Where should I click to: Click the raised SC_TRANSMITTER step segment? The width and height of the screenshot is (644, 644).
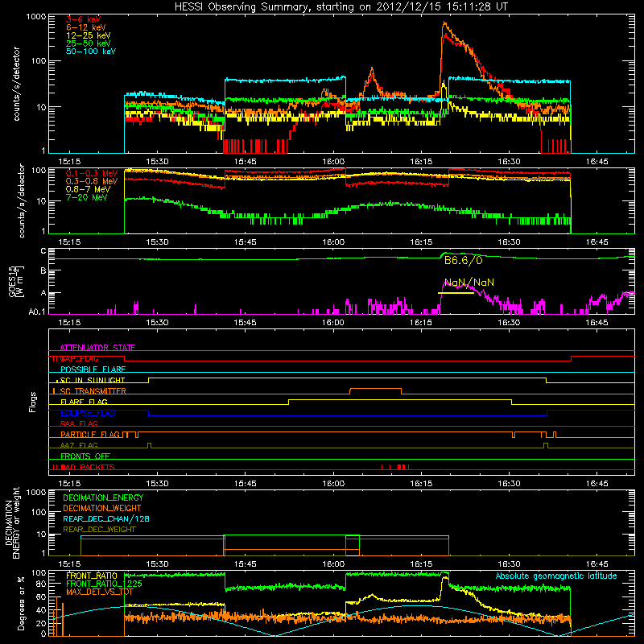point(375,389)
